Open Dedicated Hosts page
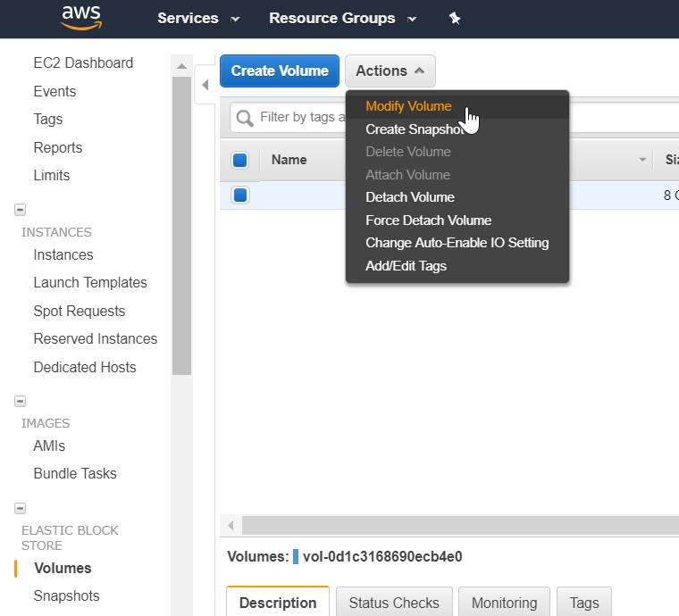This screenshot has height=616, width=679. point(85,368)
